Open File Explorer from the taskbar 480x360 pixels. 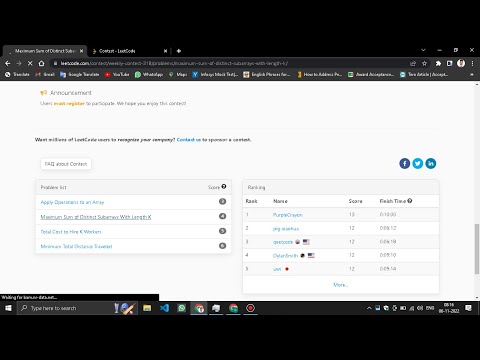[147, 308]
